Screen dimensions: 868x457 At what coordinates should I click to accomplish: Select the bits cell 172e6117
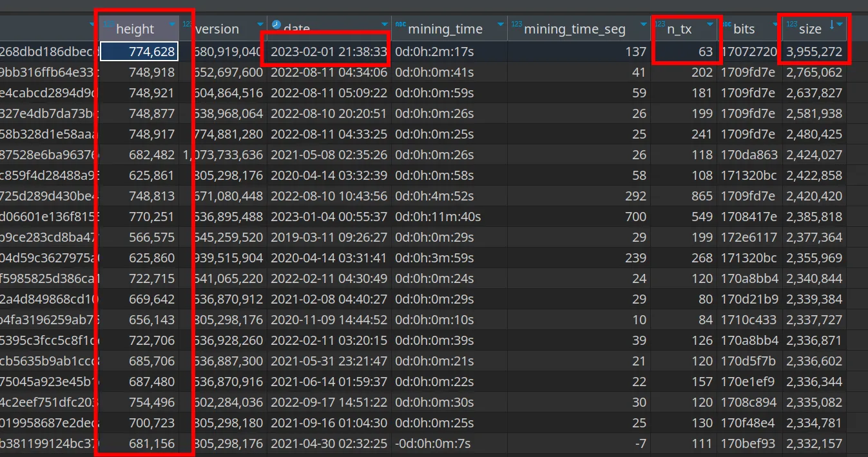point(749,237)
